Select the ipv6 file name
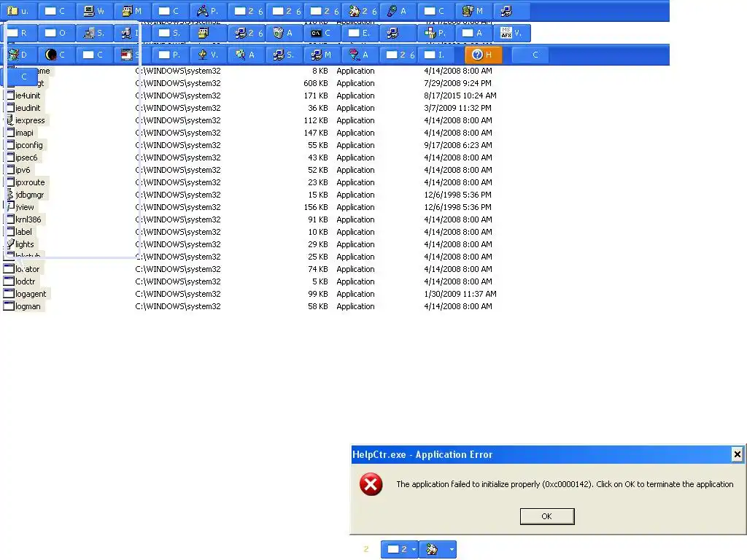Screen dimensions: 747x560 coord(23,170)
